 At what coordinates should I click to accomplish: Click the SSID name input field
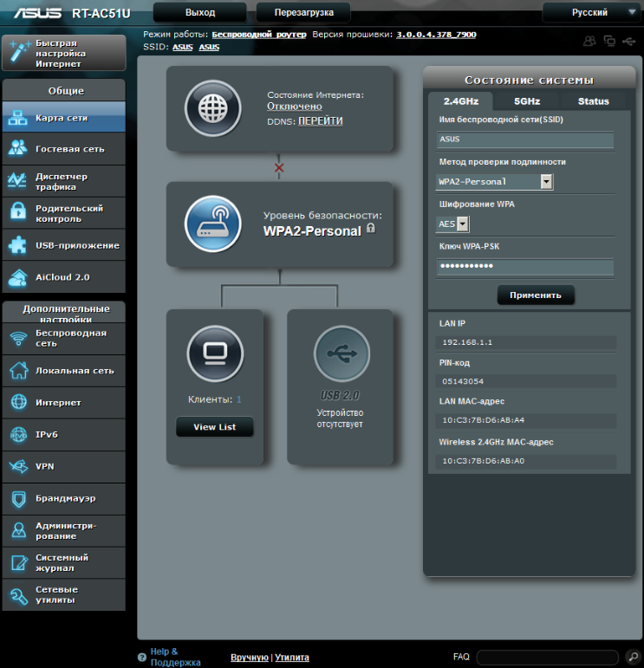pyautogui.click(x=525, y=139)
